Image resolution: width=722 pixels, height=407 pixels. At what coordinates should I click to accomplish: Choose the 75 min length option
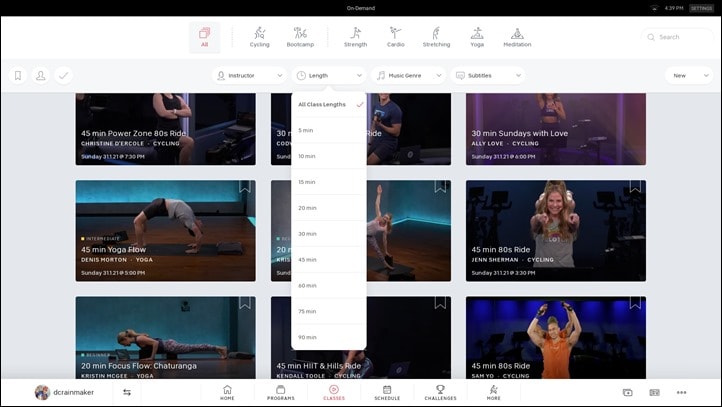(x=329, y=311)
